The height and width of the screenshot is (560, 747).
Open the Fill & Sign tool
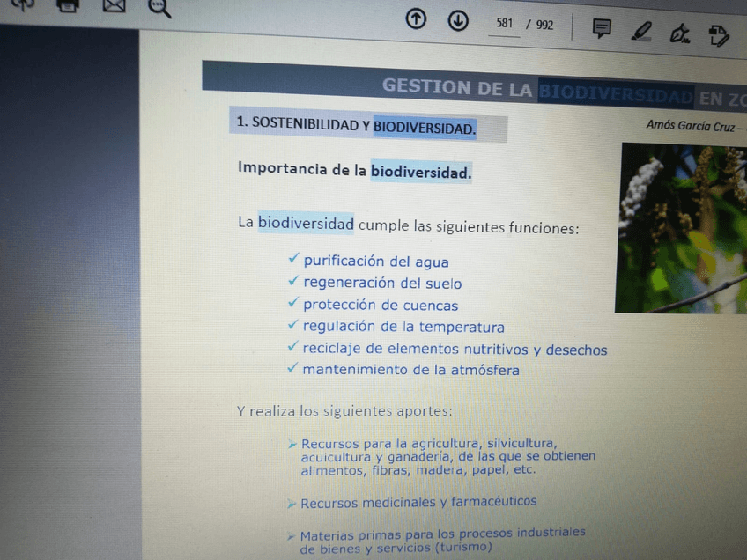(680, 32)
